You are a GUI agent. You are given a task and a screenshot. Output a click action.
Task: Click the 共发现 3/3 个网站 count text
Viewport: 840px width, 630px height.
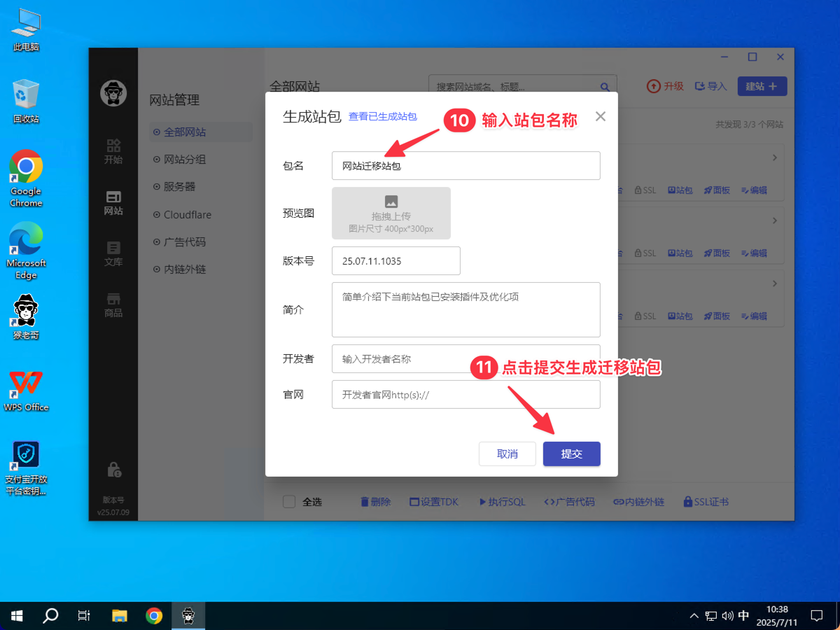click(749, 125)
